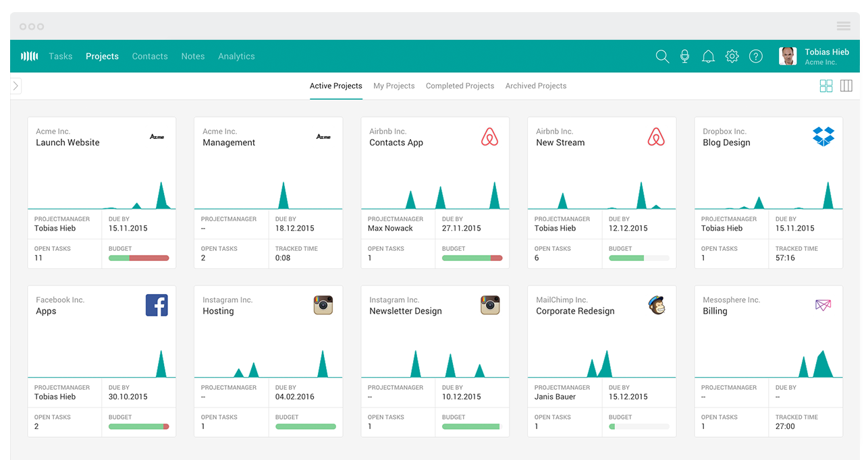868x460 pixels.
Task: Click budget bar on Hosting card
Action: click(305, 426)
